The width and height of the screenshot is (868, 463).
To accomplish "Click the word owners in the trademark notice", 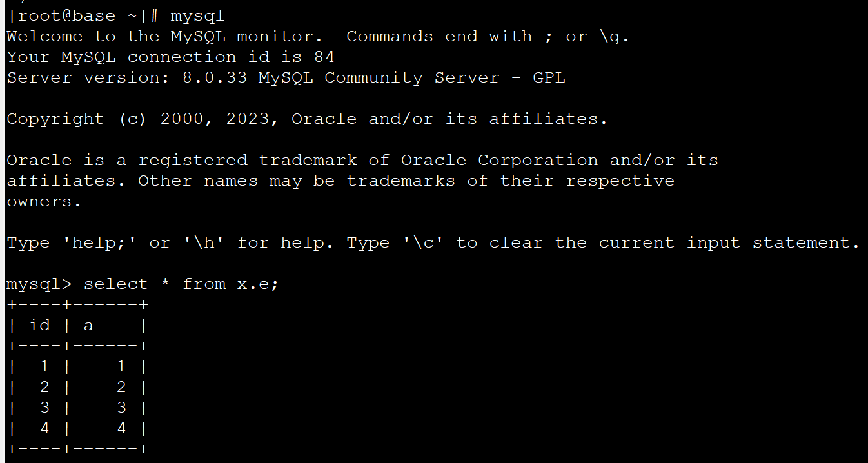I will pos(44,201).
